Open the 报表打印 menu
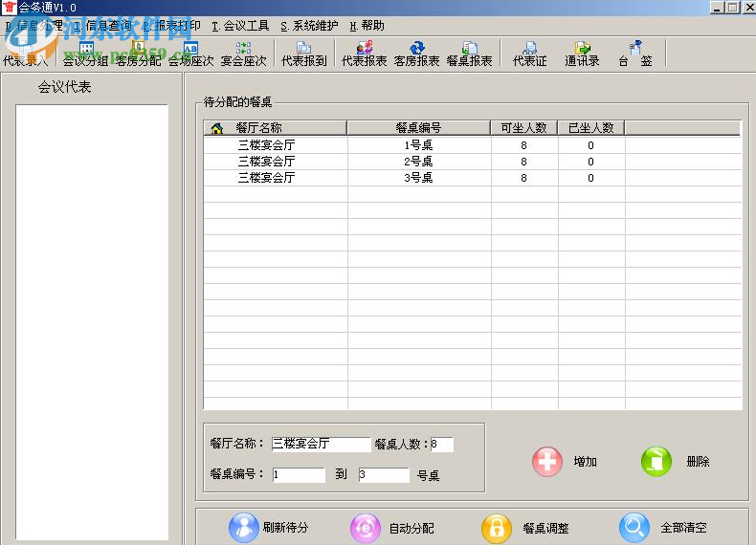This screenshot has height=545, width=756. coord(171,26)
